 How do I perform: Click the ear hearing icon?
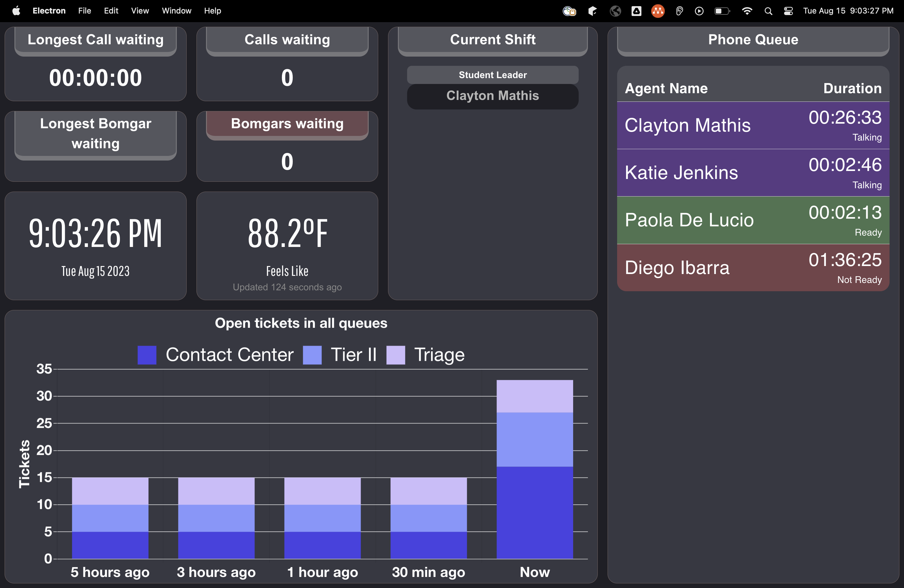tap(680, 11)
